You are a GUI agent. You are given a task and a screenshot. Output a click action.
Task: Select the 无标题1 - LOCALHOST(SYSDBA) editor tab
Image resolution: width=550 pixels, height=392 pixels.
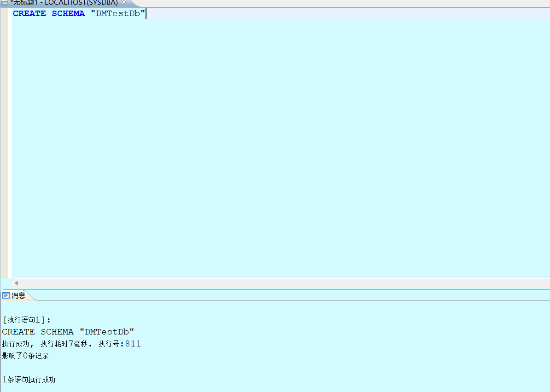click(64, 3)
